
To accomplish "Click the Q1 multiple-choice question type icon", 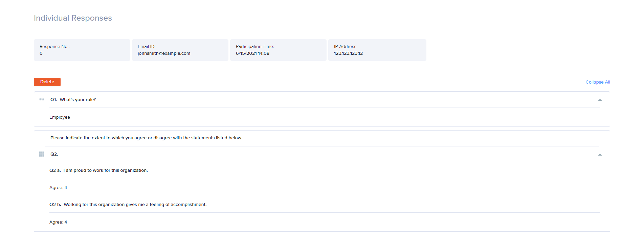I will pos(42,99).
